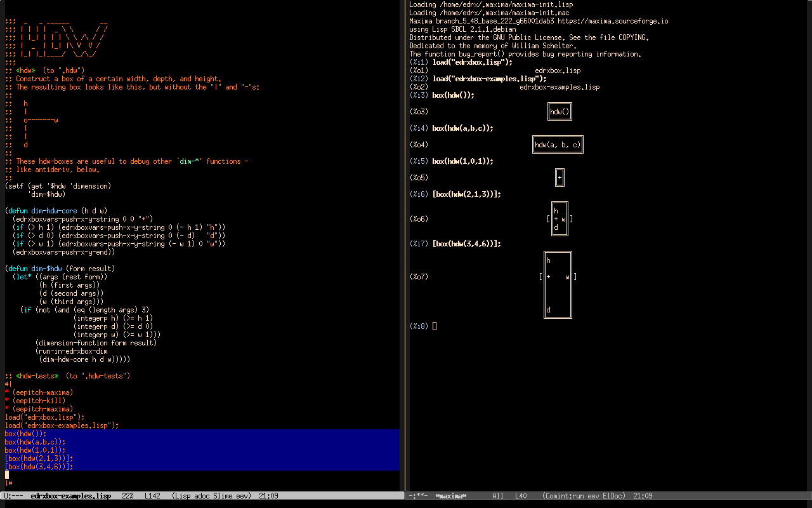The height and width of the screenshot is (508, 812).
Task: Toggle the ** modified status in *maxima* mode line
Action: 419,496
